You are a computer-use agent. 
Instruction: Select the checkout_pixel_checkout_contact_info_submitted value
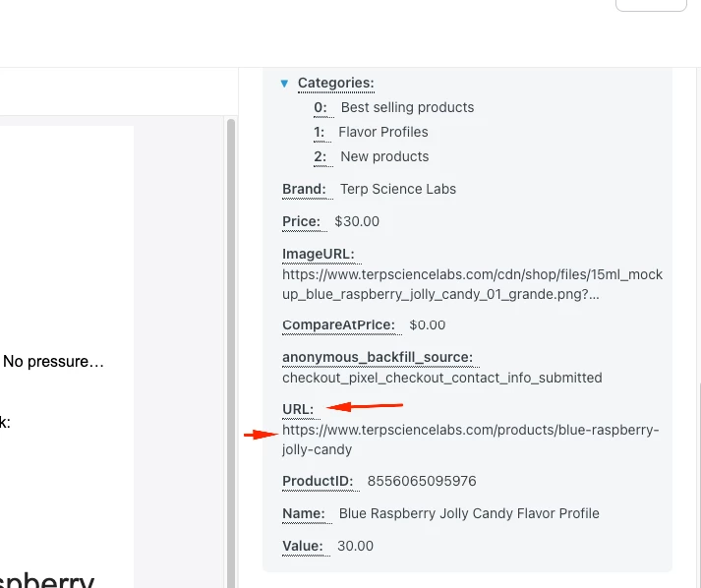(442, 378)
